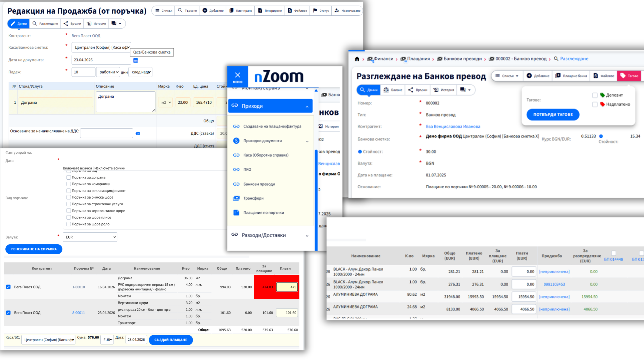Tick the Надплатено tag checkbox
The image size is (644, 362).
pos(595,104)
